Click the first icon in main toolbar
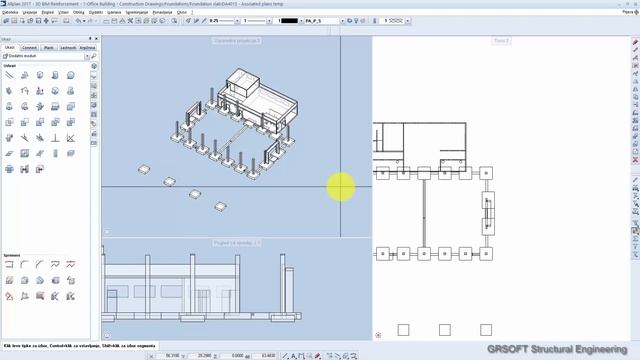The width and height of the screenshot is (640, 360). [x=6, y=21]
